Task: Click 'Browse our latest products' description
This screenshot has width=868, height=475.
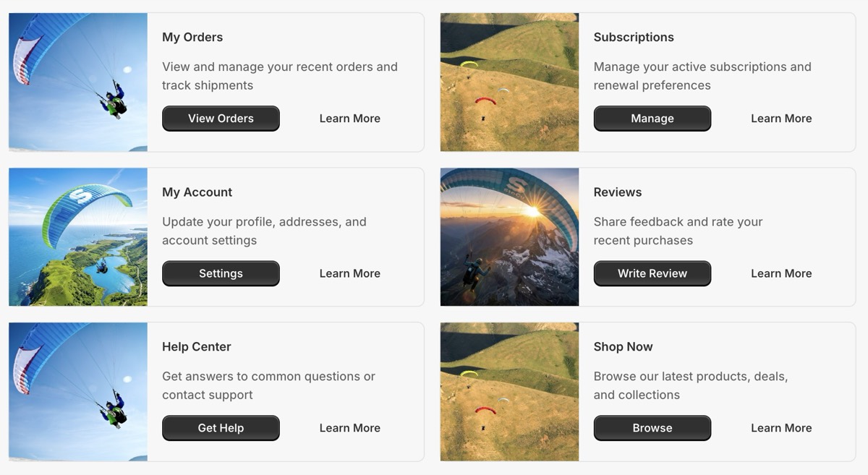Action: [691, 385]
